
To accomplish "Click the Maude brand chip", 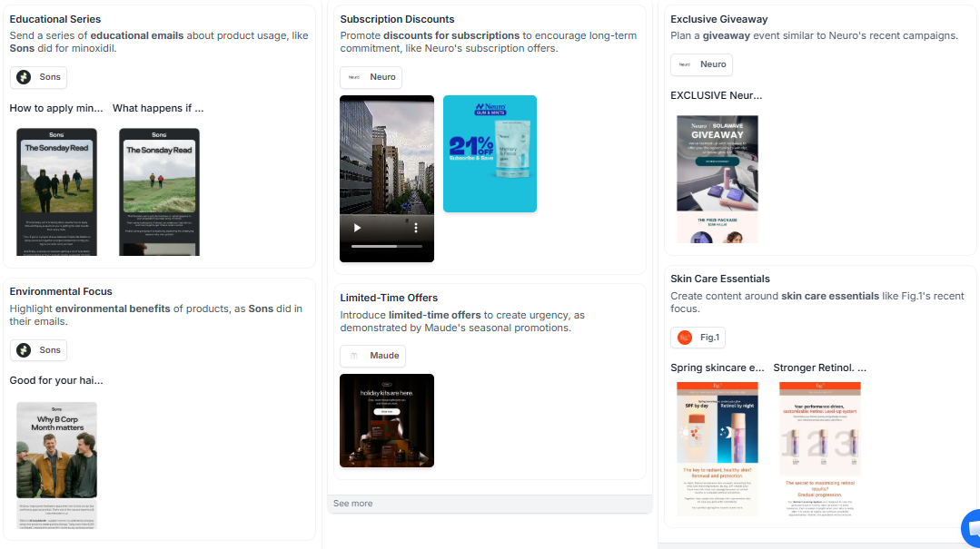I will (x=372, y=356).
